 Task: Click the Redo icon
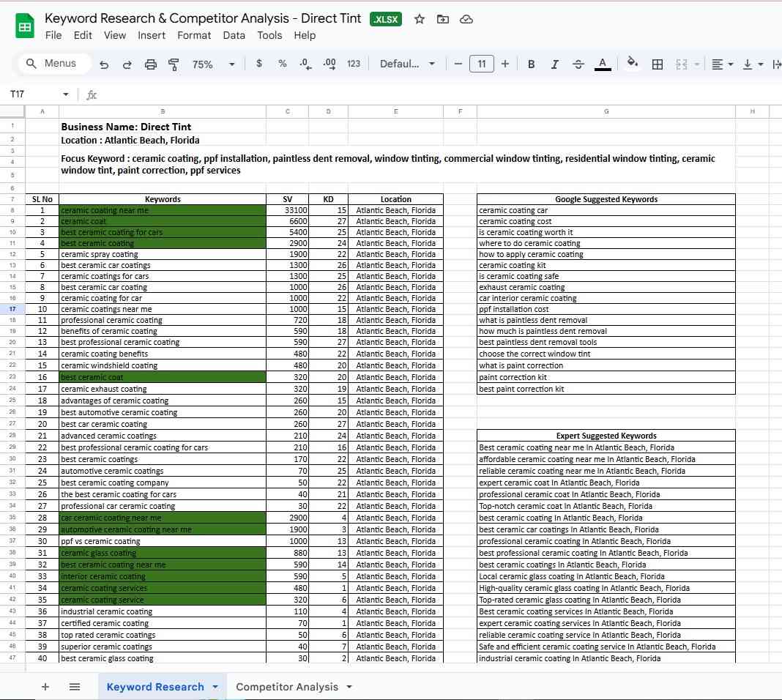(x=127, y=64)
